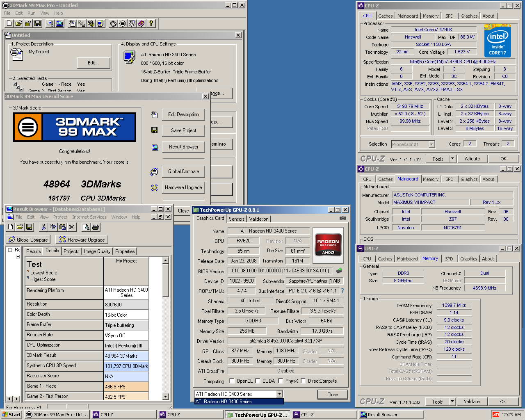Click display settings monitor icon in 3DMark toolbar
This screenshot has width=525, height=420.
100,23
